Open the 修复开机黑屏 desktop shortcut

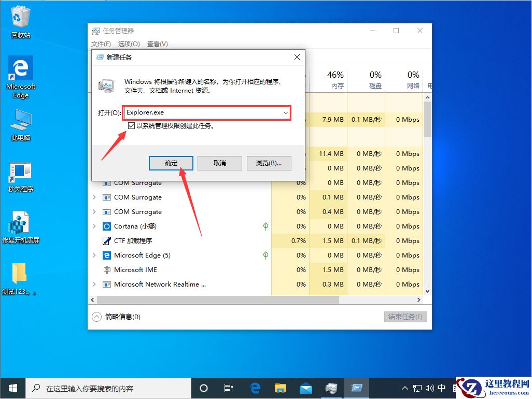click(20, 223)
